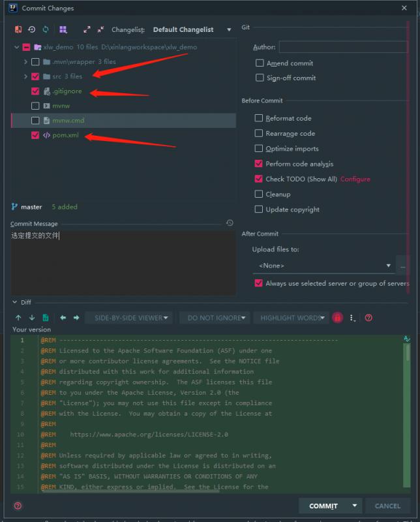The width and height of the screenshot is (420, 522).
Task: Compare previous file arrow
Action: tap(63, 318)
